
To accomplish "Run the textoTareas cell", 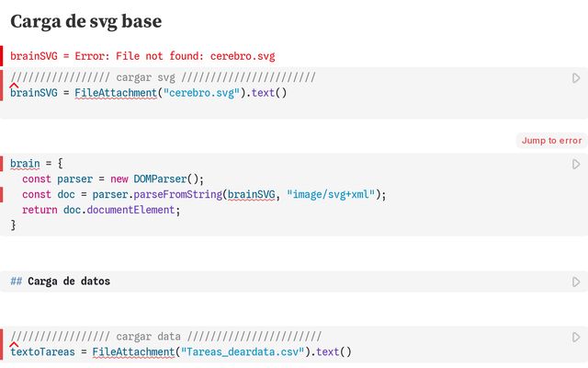I will point(576,338).
